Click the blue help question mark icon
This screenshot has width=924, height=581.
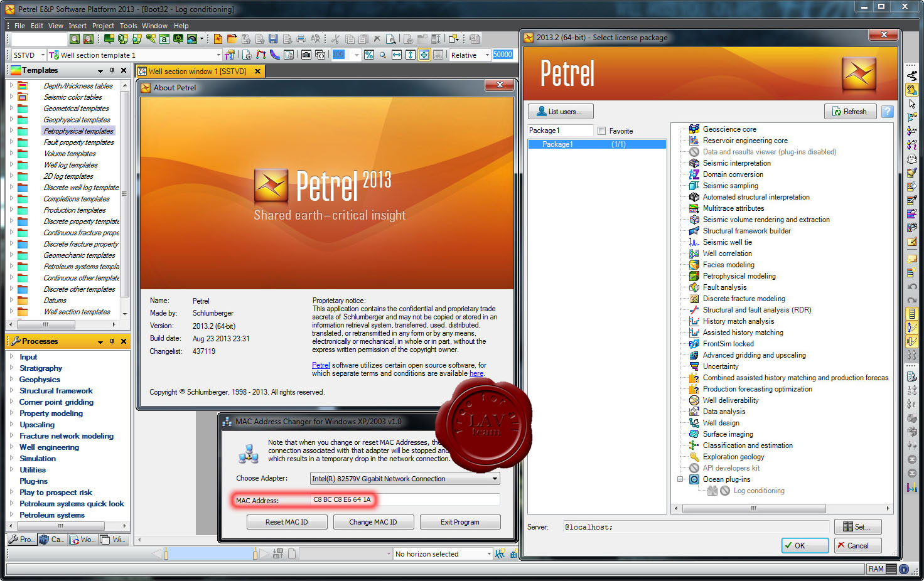tap(887, 112)
